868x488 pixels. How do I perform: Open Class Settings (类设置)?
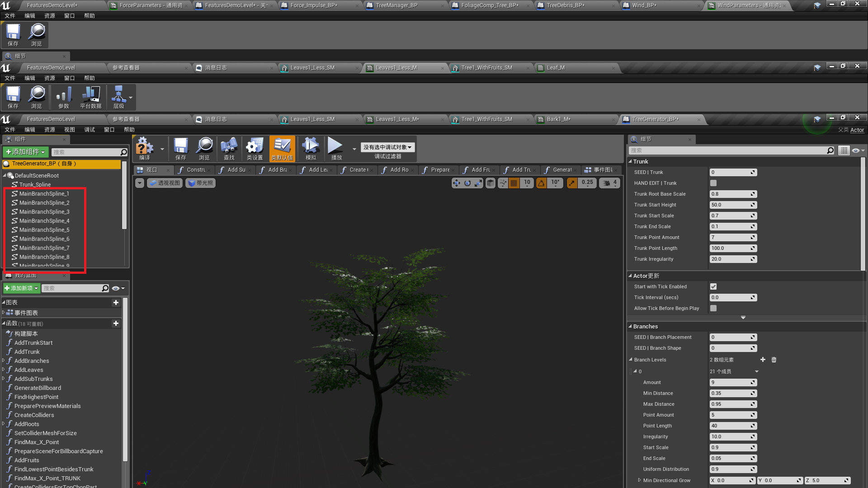coord(255,149)
